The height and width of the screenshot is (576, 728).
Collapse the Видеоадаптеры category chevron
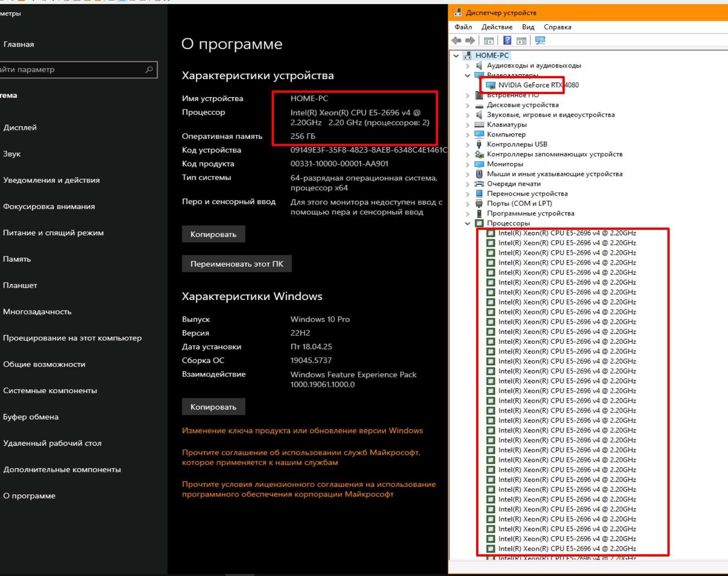tap(468, 76)
